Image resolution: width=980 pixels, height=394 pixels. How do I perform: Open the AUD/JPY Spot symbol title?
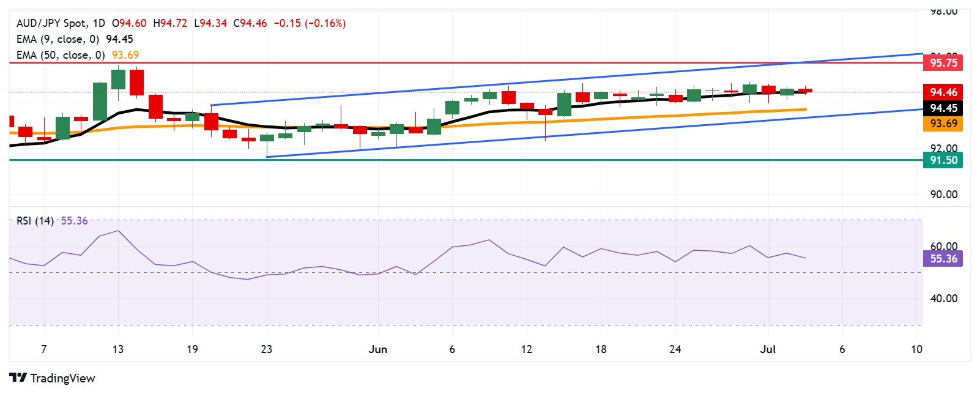coord(51,23)
